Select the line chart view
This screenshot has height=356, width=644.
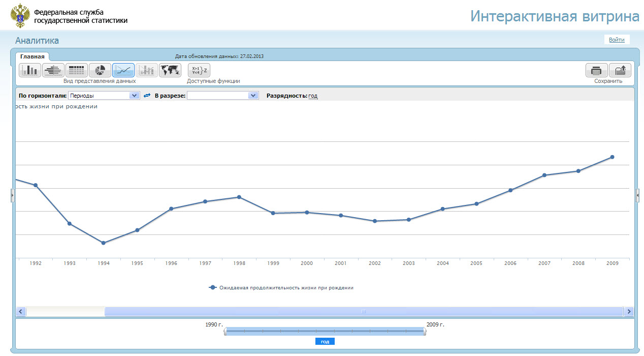coord(123,70)
